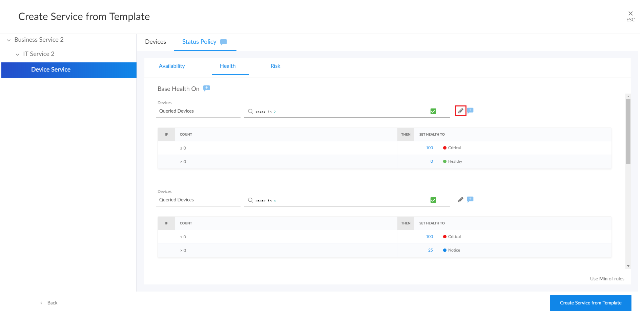Click the search icon in state in 4 query
This screenshot has height=318, width=644.
(x=250, y=200)
